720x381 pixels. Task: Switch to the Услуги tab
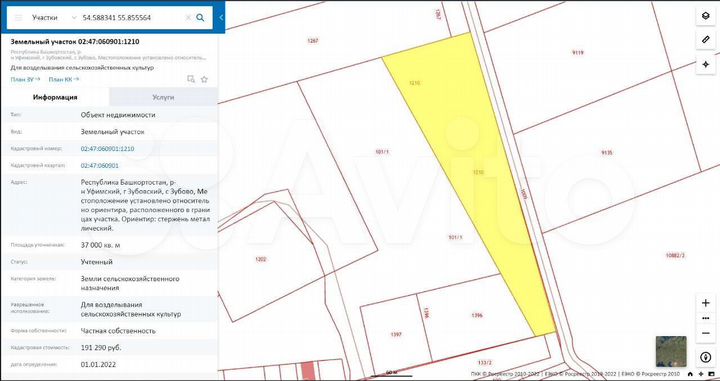pos(163,97)
